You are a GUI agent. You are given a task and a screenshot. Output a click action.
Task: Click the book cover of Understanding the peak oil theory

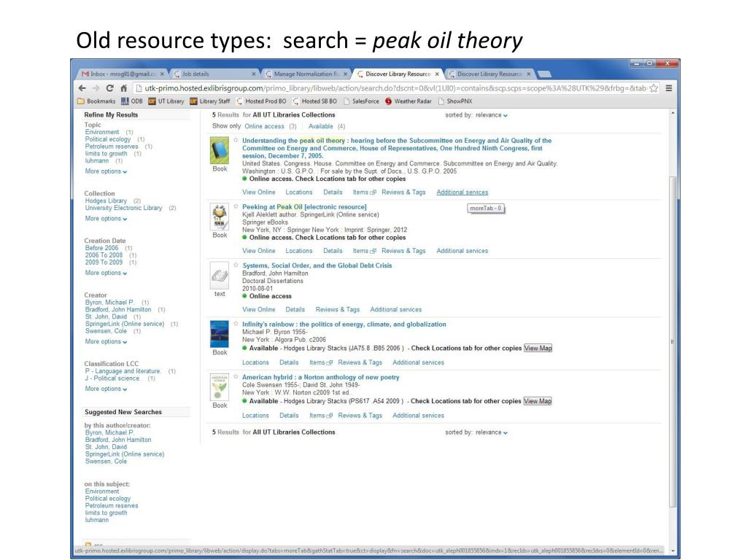pos(220,150)
